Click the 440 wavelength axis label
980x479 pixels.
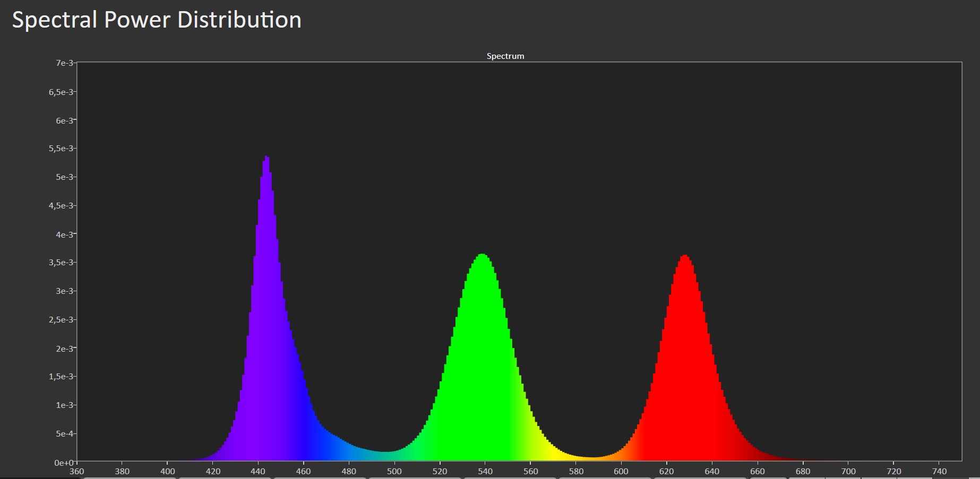pyautogui.click(x=258, y=472)
